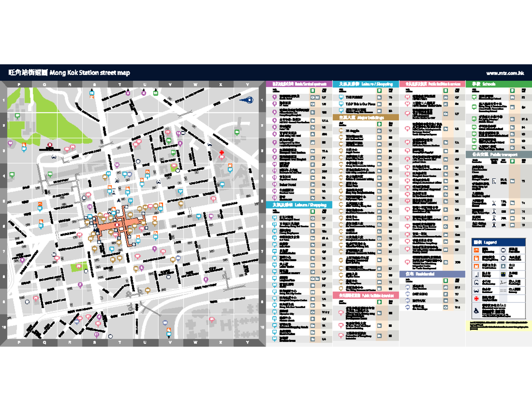
Task: Click the red hospital cross icon in the Legend
Action: coord(477,298)
